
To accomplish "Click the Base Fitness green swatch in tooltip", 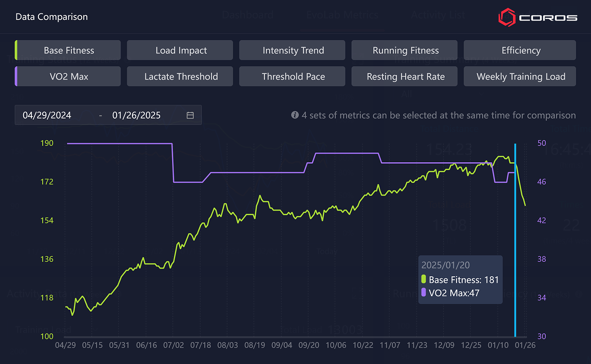I will pyautogui.click(x=424, y=280).
